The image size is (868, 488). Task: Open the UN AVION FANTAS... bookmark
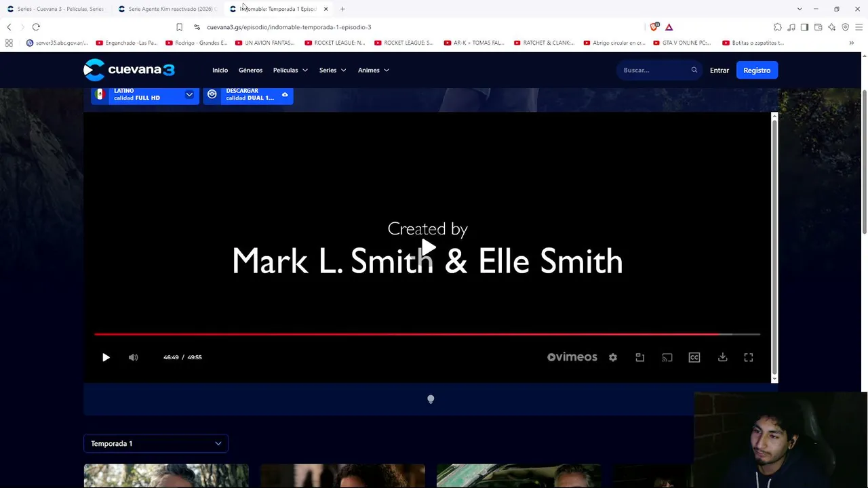pyautogui.click(x=265, y=43)
